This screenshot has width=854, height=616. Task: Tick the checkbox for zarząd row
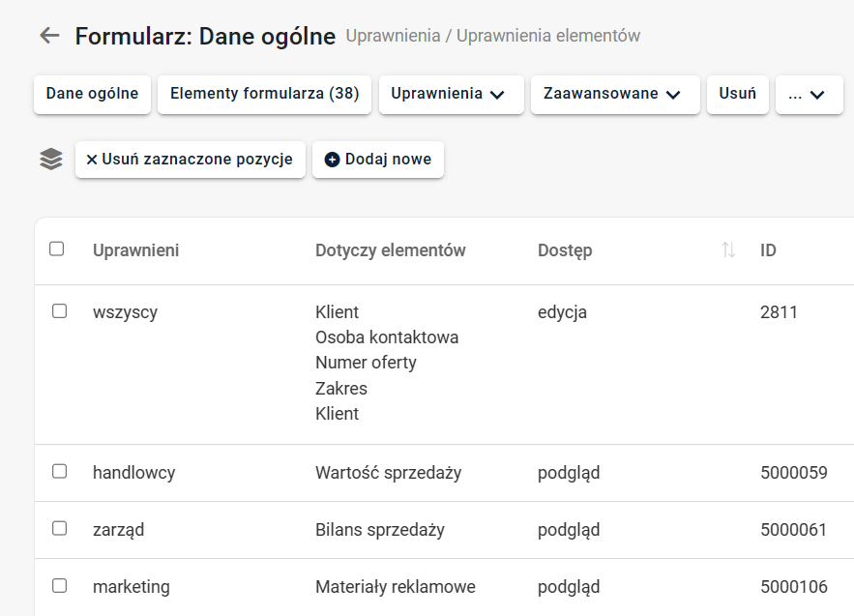(59, 529)
